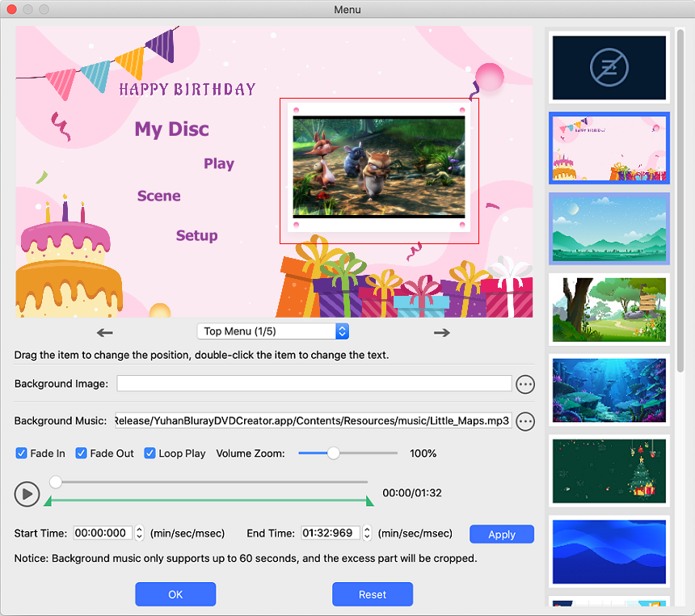Select the video preview frame in menu

379,171
